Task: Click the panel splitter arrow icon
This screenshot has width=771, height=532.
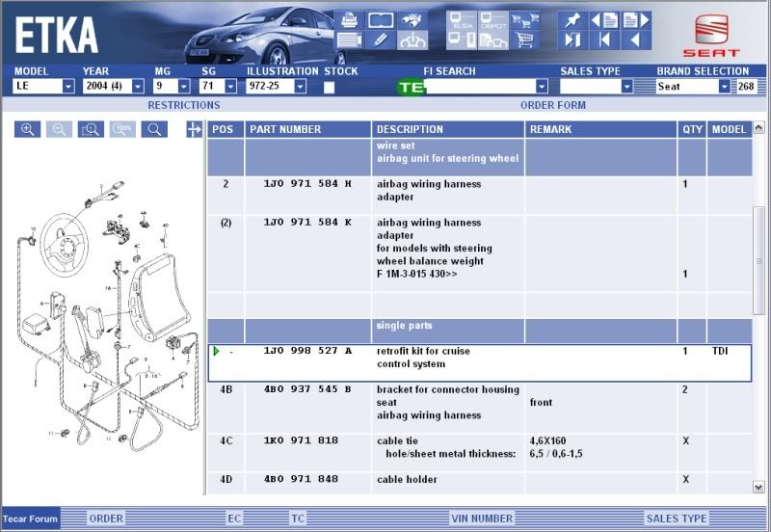Action: 195,129
